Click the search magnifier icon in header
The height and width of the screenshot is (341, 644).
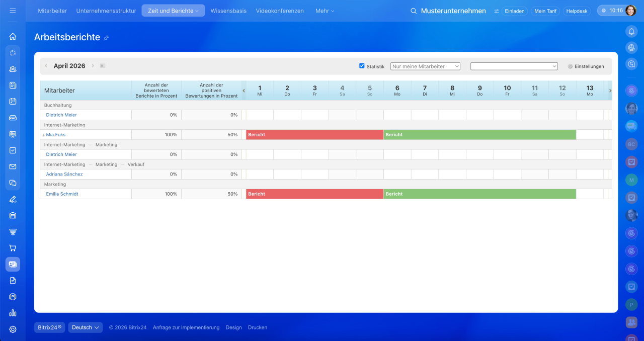414,11
